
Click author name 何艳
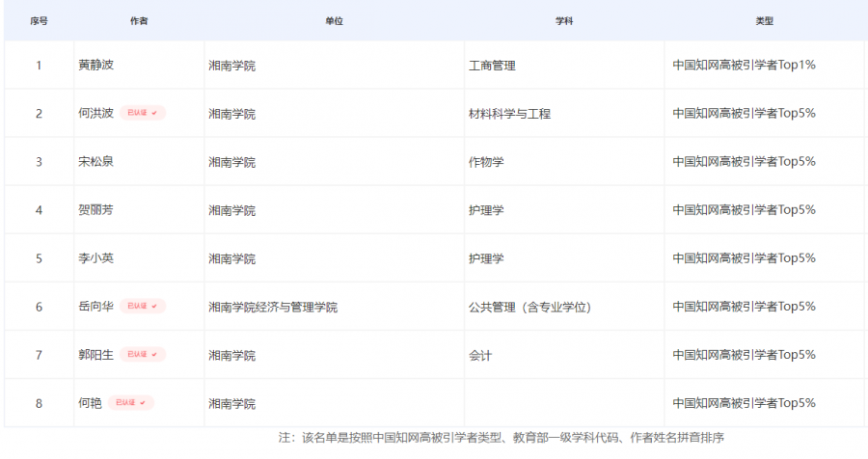(90, 403)
